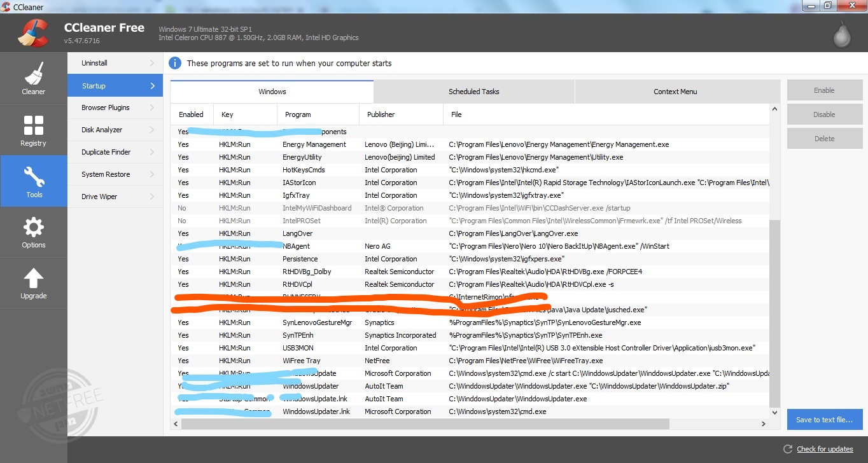Sort by the Publisher column header
Viewport: 868px width, 463px height.
pyautogui.click(x=401, y=114)
